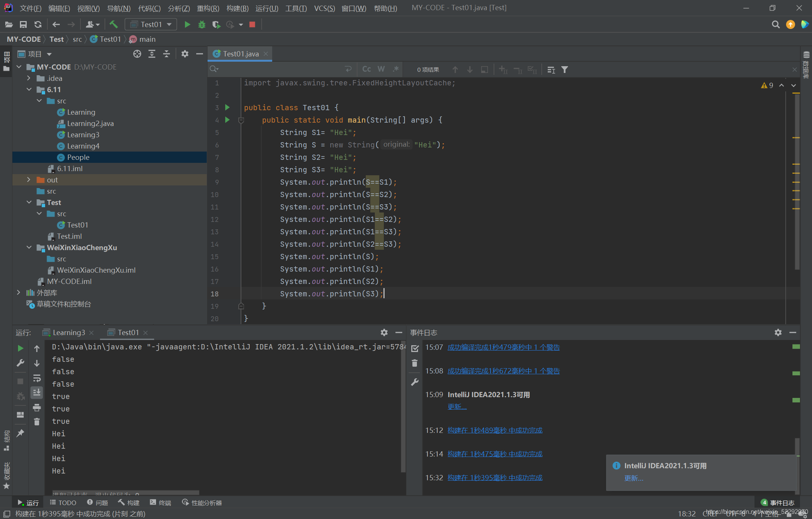Click the Search Everywhere magnifier icon

point(776,24)
